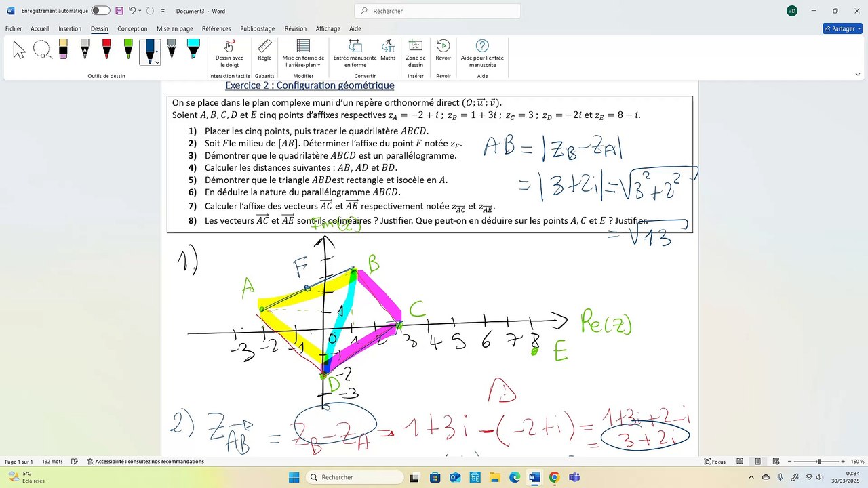Open the VD account profile

coord(792,11)
